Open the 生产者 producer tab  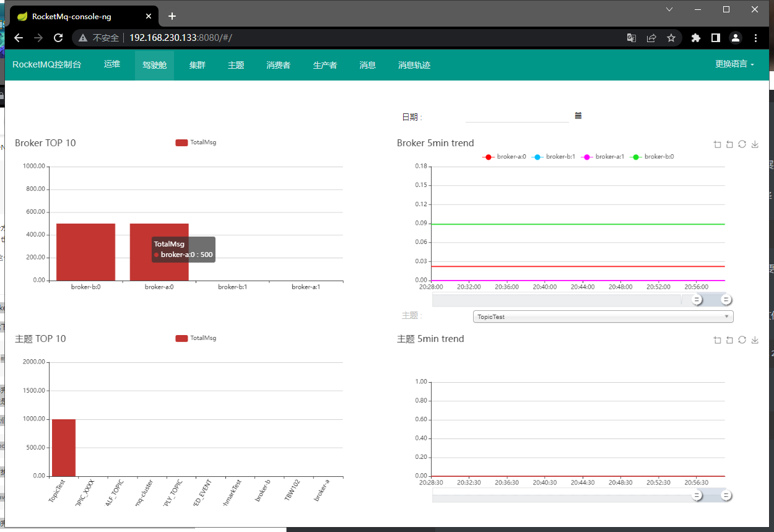tap(325, 64)
